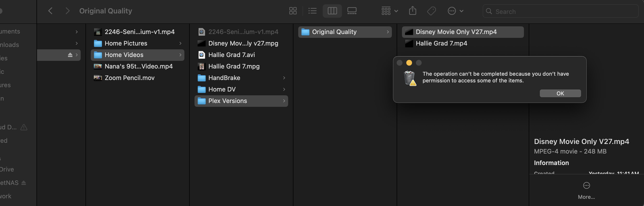Screen dimensions: 644x206
Task: Click OK in the permission dialog
Action: point(560,93)
